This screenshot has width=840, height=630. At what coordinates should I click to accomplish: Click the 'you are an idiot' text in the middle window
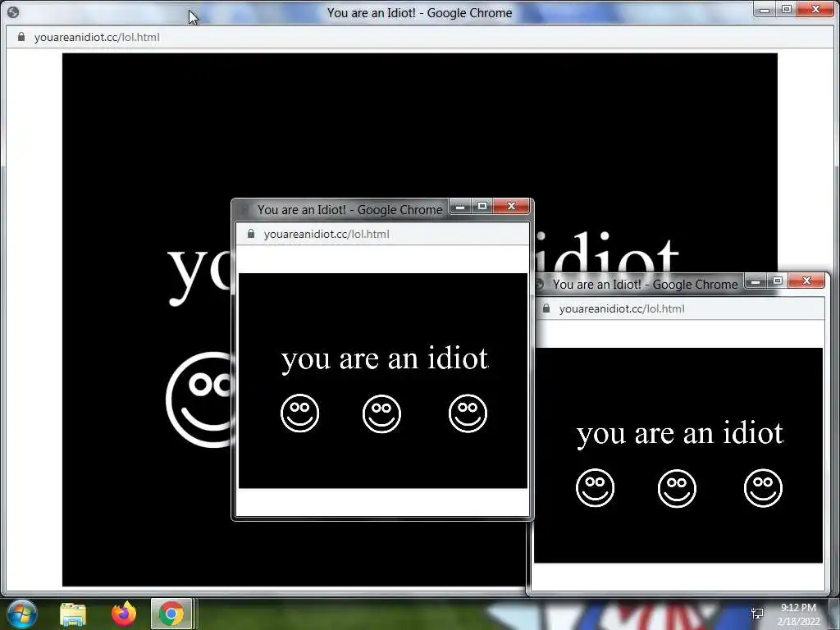[385, 359]
